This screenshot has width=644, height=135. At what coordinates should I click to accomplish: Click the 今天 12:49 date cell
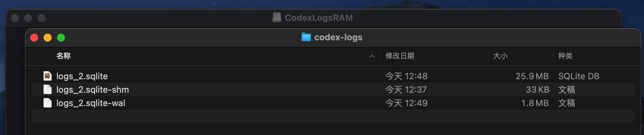coord(406,103)
